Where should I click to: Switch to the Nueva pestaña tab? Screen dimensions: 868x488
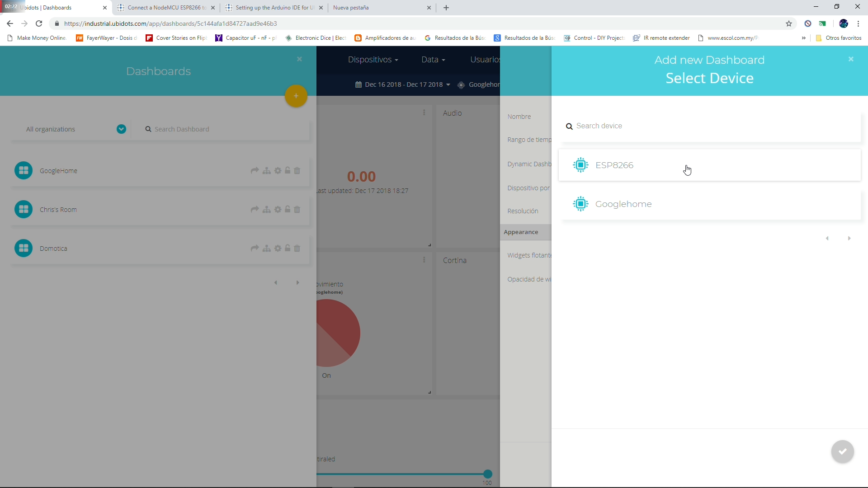382,8
